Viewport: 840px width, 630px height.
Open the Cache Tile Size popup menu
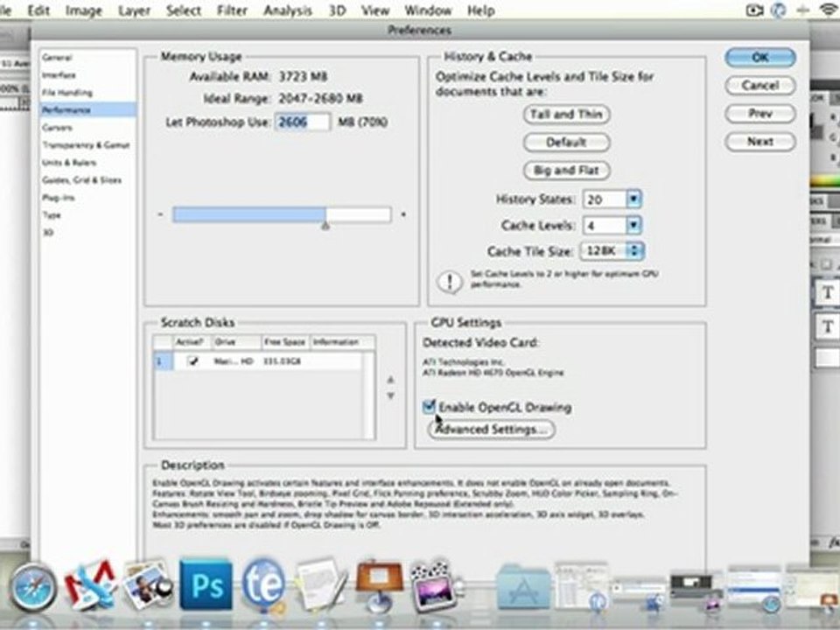(x=612, y=251)
